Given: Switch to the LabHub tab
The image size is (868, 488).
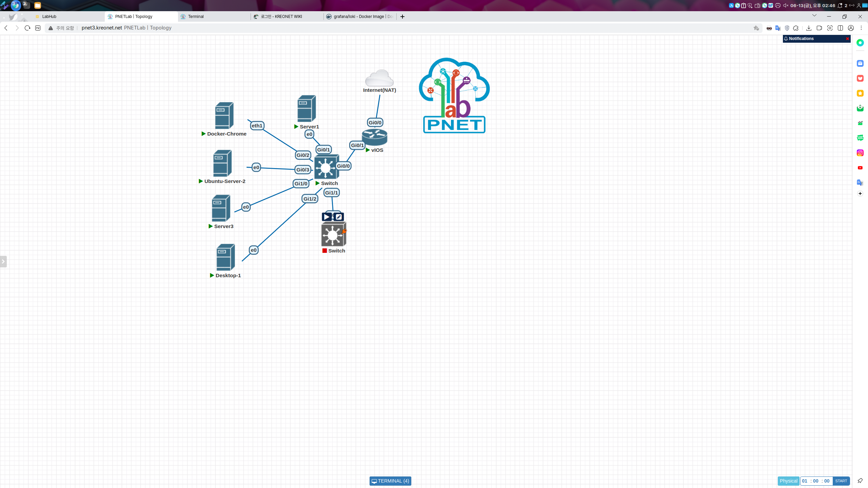Looking at the screenshot, I should point(68,16).
